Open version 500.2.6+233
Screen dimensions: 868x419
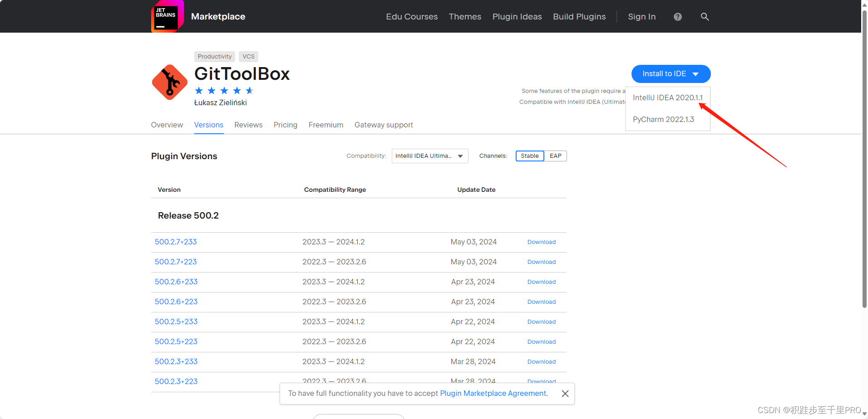point(176,282)
